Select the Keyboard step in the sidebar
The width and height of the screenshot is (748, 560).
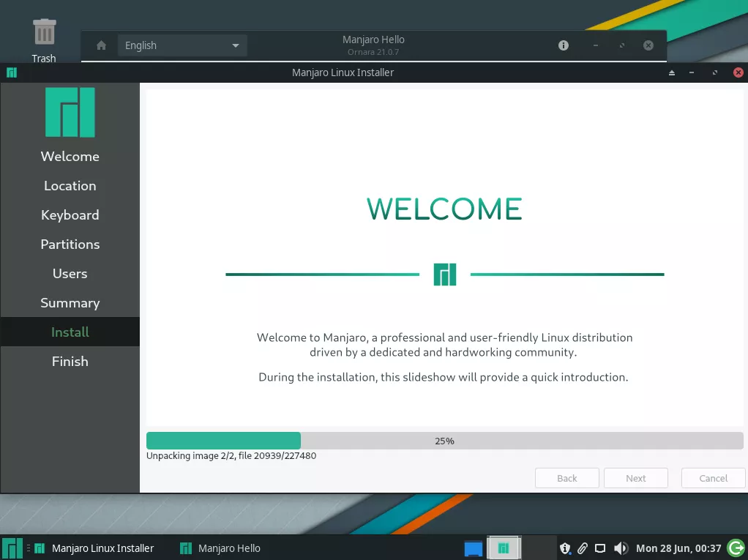[x=70, y=215]
